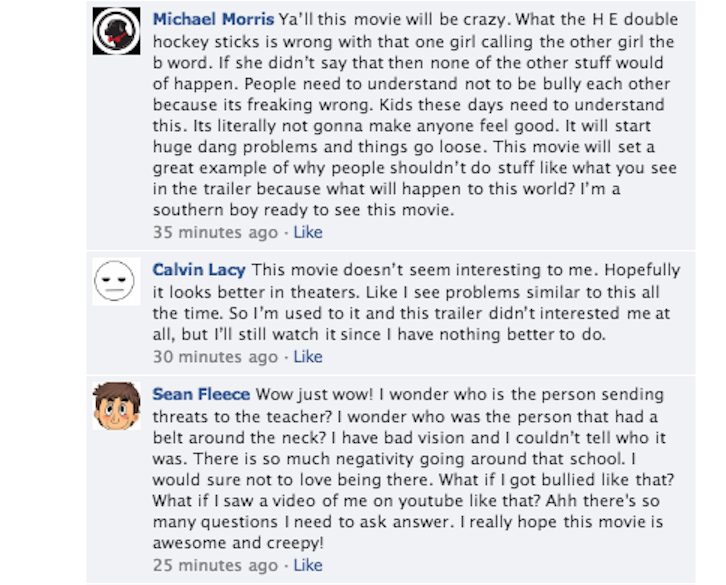Open the '30 minutes ago' timestamp
This screenshot has height=585, width=726.
(215, 356)
